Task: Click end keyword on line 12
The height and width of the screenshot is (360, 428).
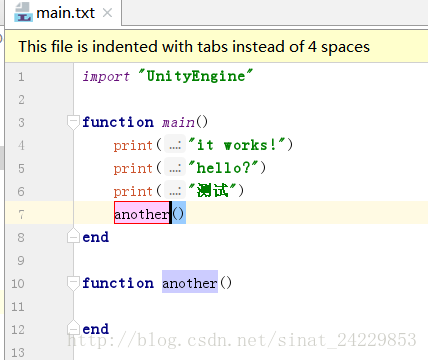Action: coord(96,329)
